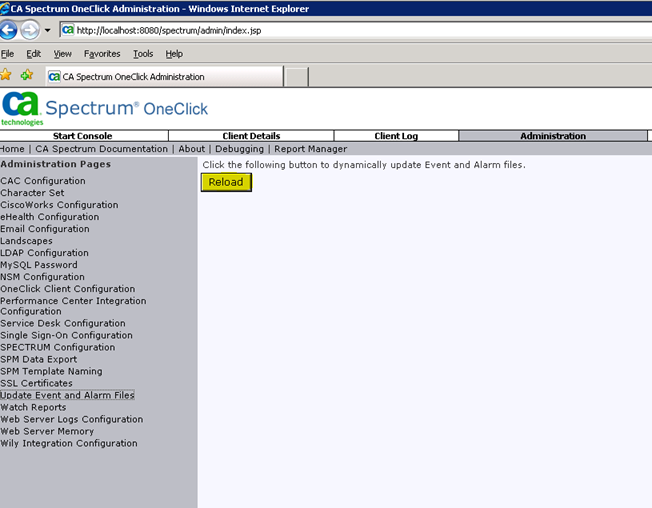Screen dimensions: 652x508
Task: Open the Debugging link
Action: [x=240, y=149]
